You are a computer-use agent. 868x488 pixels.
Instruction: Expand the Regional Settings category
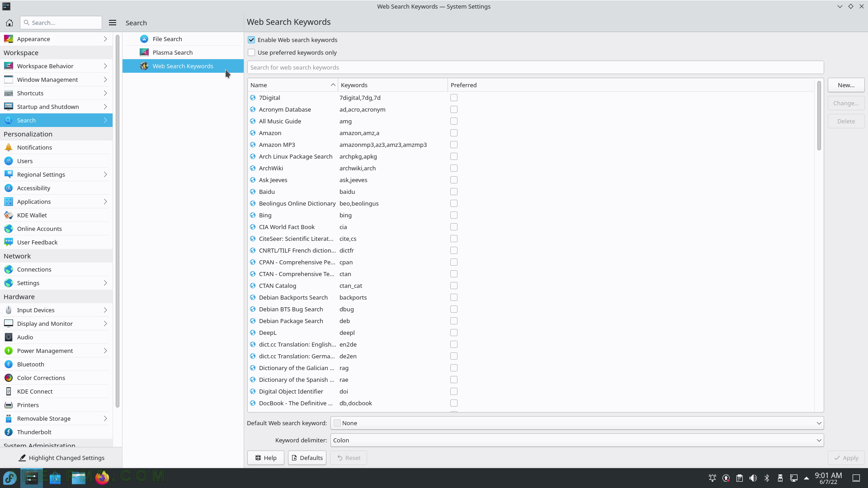tap(105, 174)
